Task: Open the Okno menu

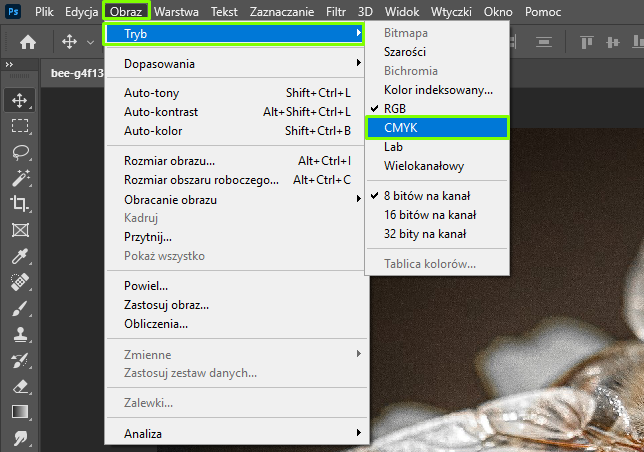Action: pos(498,12)
